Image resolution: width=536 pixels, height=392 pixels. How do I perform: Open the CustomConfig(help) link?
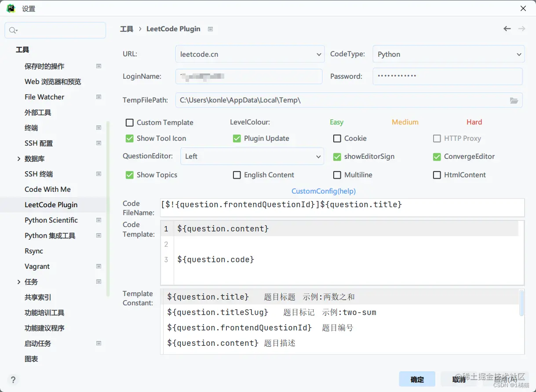tap(324, 191)
